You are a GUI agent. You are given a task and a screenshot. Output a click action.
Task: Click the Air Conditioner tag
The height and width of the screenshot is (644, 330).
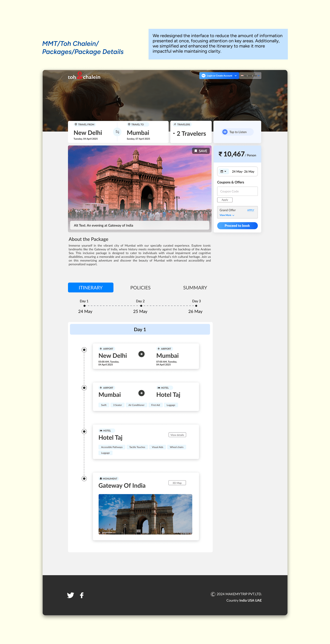pyautogui.click(x=137, y=405)
